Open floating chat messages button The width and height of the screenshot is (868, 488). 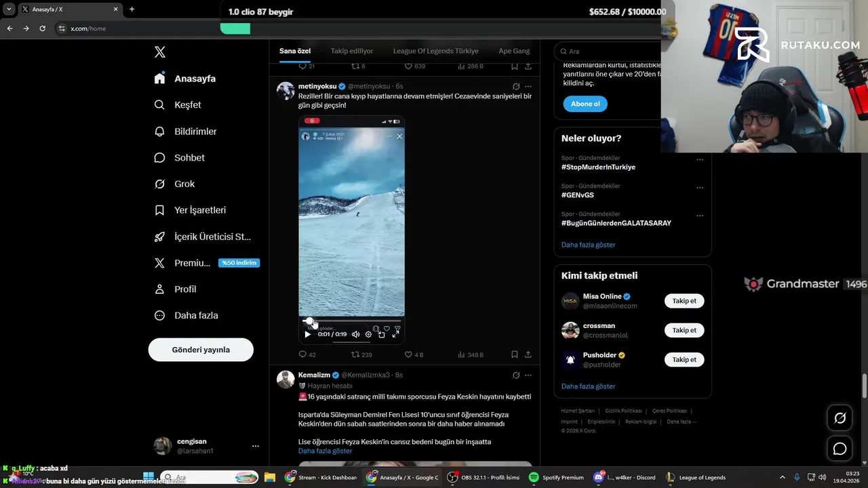click(840, 449)
